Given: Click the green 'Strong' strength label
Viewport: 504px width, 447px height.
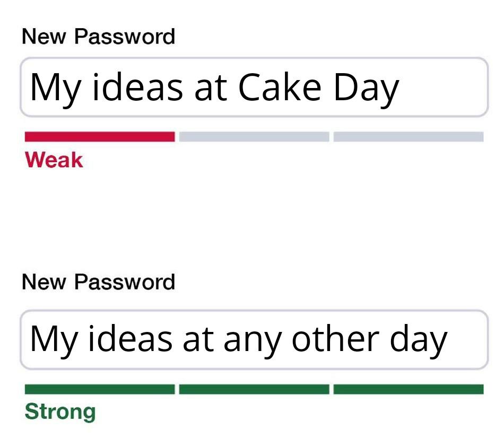Looking at the screenshot, I should pos(60,412).
